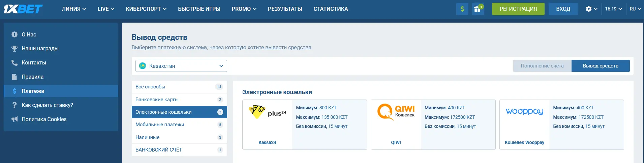The width and height of the screenshot is (644, 163).
Task: Click the QIWI card label
Action: coord(396,142)
